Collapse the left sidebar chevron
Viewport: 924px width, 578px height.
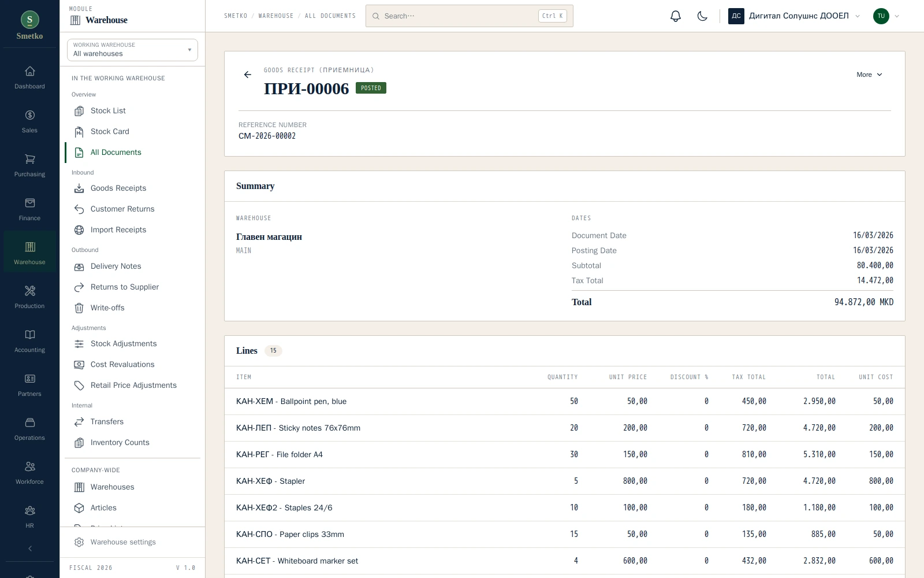(30, 549)
